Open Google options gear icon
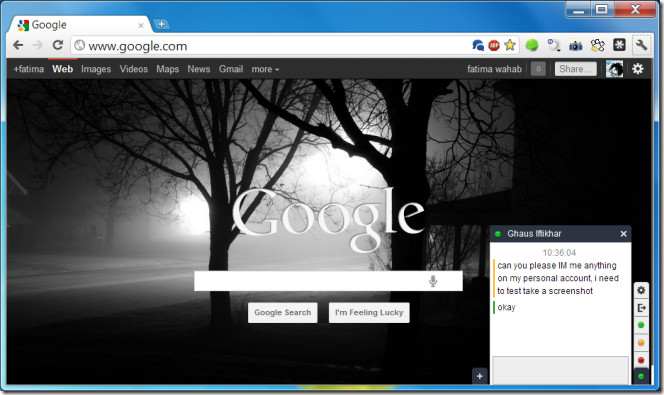This screenshot has height=395, width=664. pos(638,69)
